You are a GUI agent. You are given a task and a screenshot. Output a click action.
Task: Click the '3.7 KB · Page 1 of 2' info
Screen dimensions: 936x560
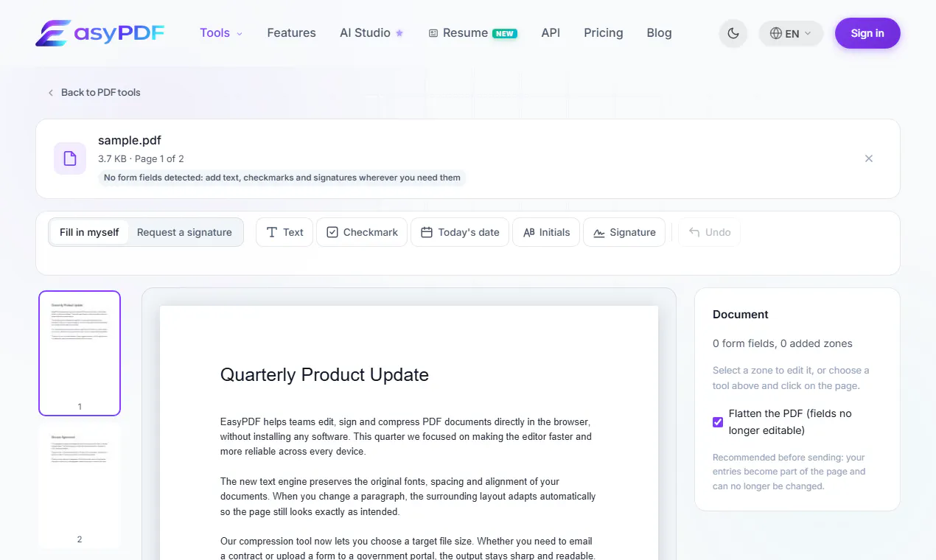[x=141, y=158]
